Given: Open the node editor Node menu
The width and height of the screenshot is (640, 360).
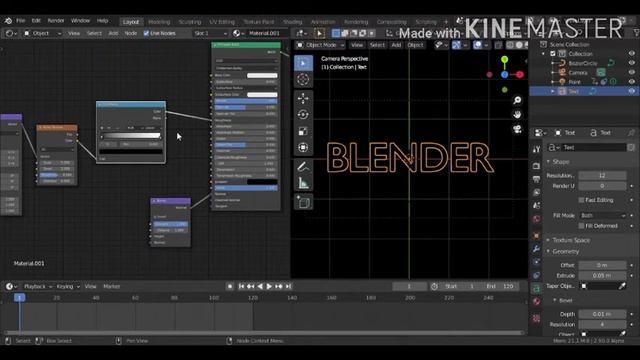Looking at the screenshot, I should 131,33.
